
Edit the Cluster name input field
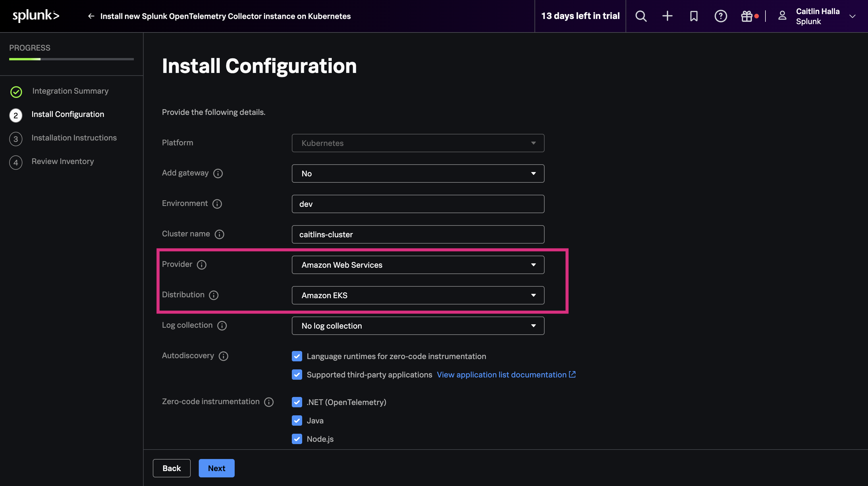point(418,234)
